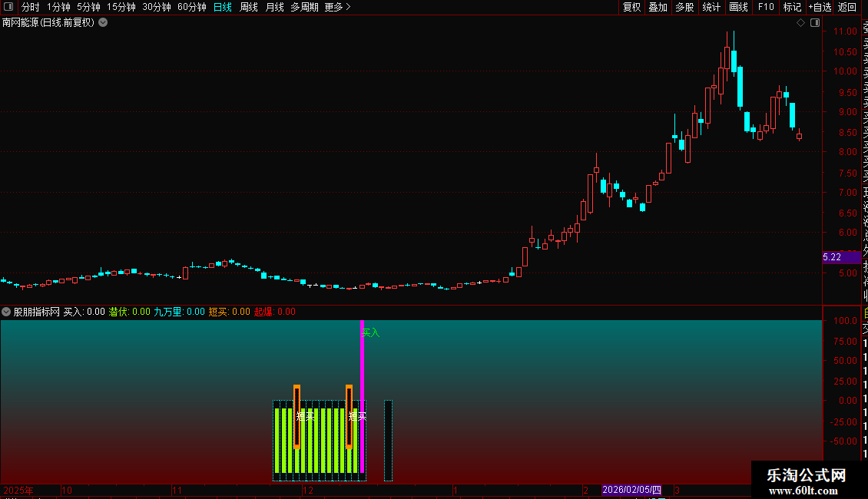Click the 潜伏: 0.00 indicator value
Screen dimensions: 868x499
coord(130,312)
